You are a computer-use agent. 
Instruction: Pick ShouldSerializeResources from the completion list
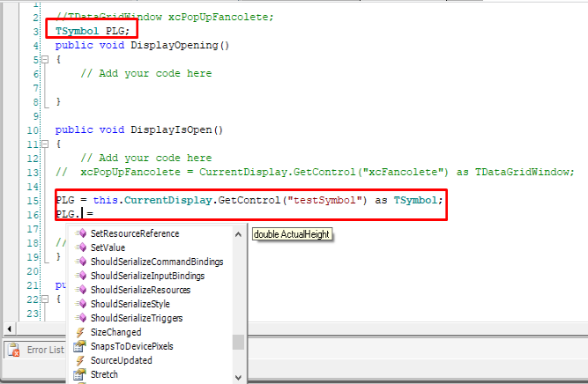point(141,290)
